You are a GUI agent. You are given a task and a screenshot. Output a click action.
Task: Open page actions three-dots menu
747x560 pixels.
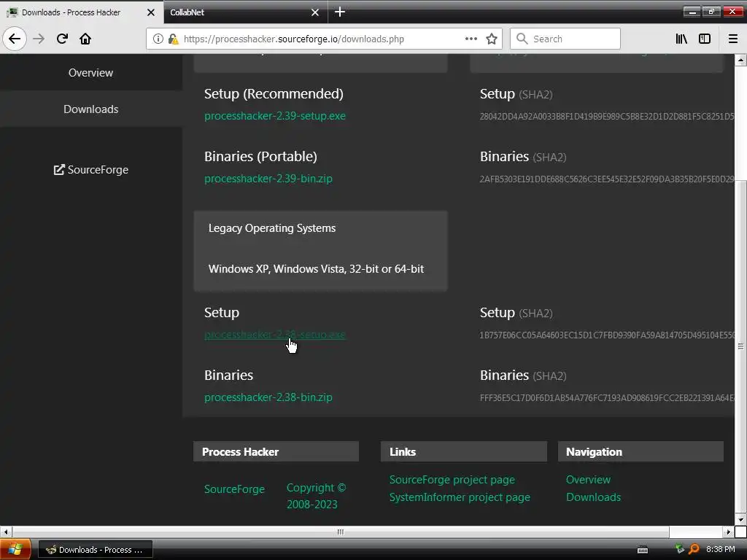click(x=471, y=39)
